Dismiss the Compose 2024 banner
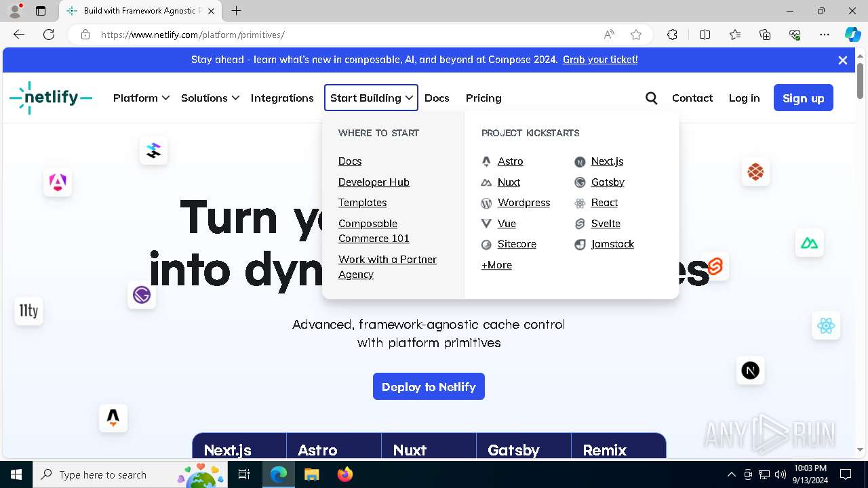Image resolution: width=868 pixels, height=488 pixels. pos(843,60)
